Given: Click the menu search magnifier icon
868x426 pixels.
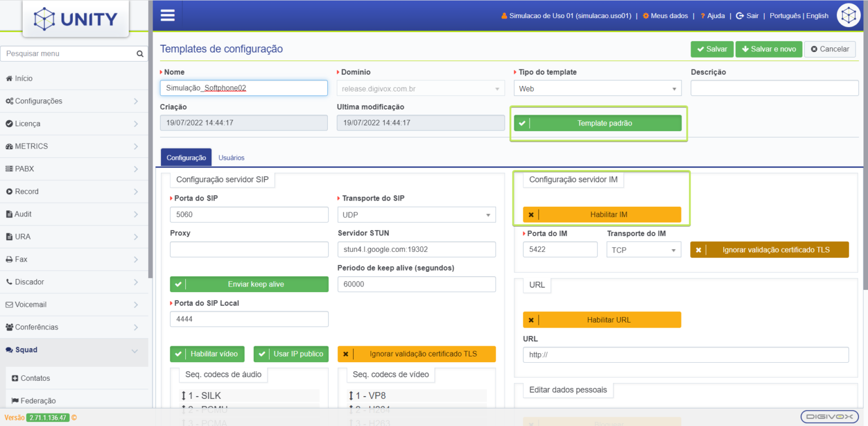Looking at the screenshot, I should pos(139,53).
